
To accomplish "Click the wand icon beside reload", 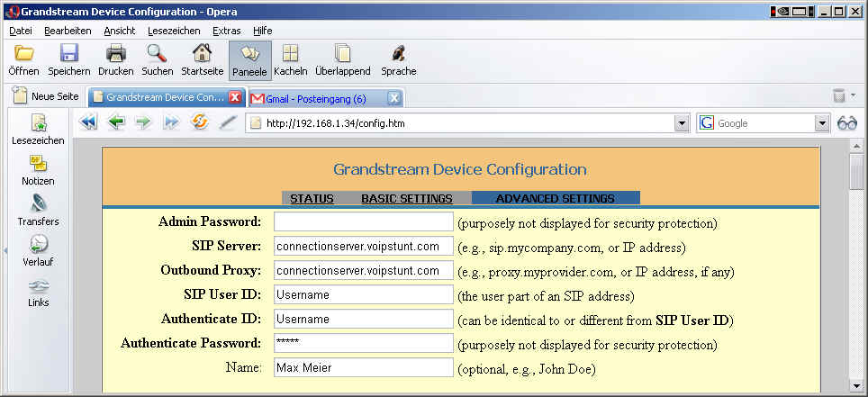I will (228, 122).
